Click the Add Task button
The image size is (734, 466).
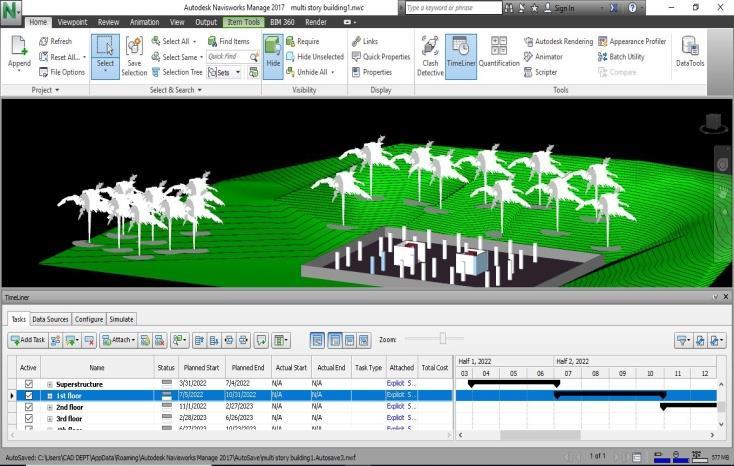(28, 340)
